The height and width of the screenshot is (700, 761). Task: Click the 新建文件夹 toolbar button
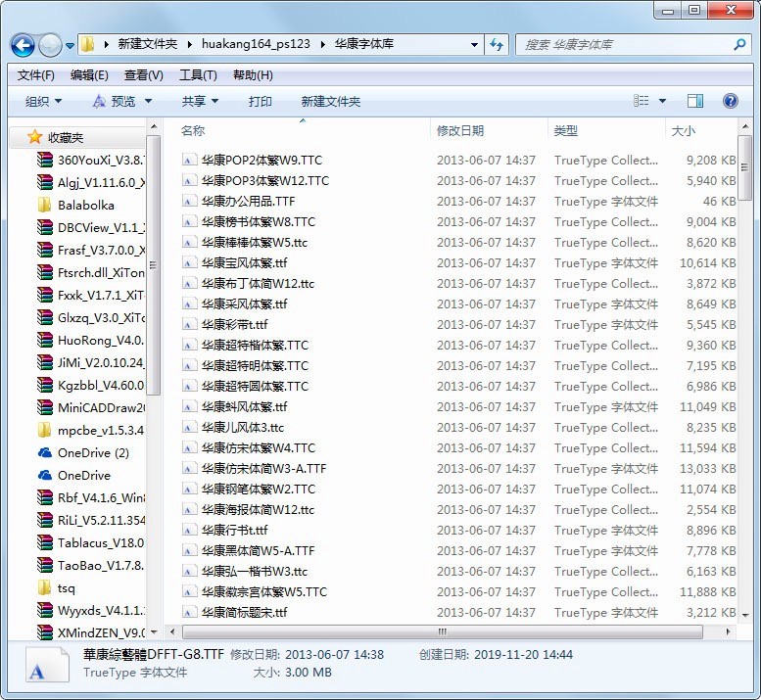coord(330,102)
